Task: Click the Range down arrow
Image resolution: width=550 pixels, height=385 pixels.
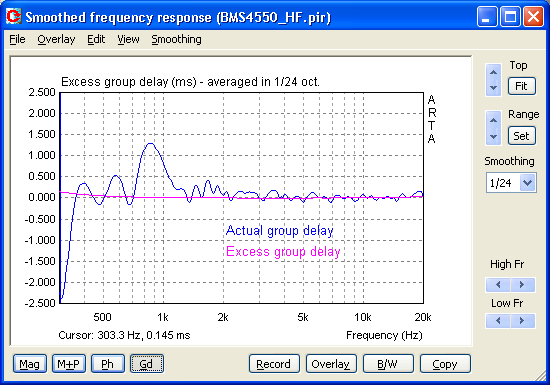Action: click(494, 136)
